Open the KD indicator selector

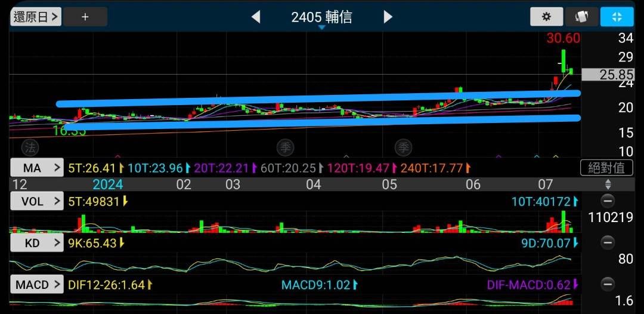click(x=36, y=243)
